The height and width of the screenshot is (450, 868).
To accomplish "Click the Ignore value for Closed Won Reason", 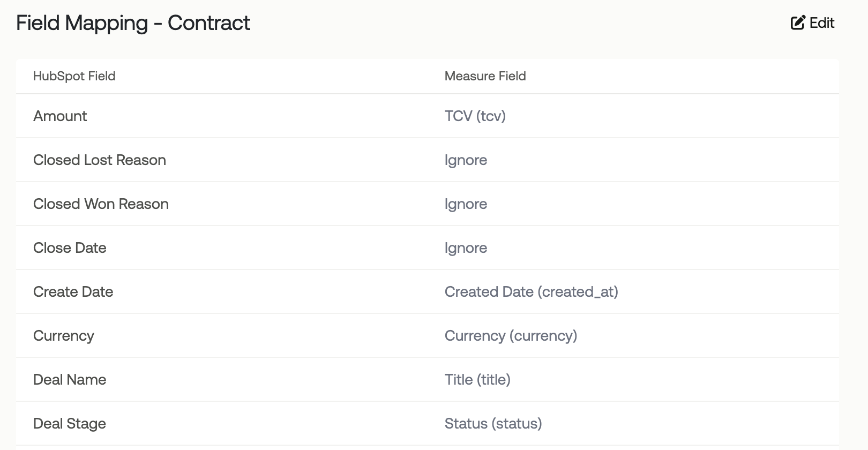I will coord(466,204).
